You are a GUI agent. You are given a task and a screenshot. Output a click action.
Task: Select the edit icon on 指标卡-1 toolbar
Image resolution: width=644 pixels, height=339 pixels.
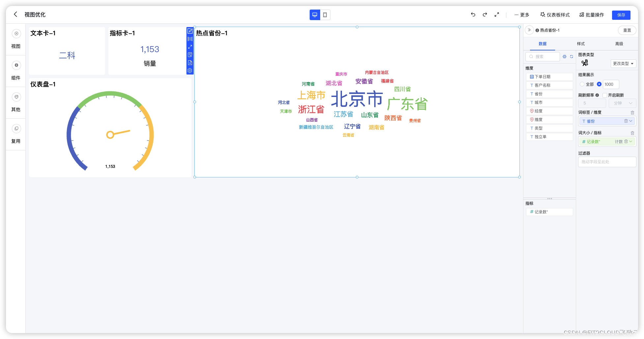190,31
